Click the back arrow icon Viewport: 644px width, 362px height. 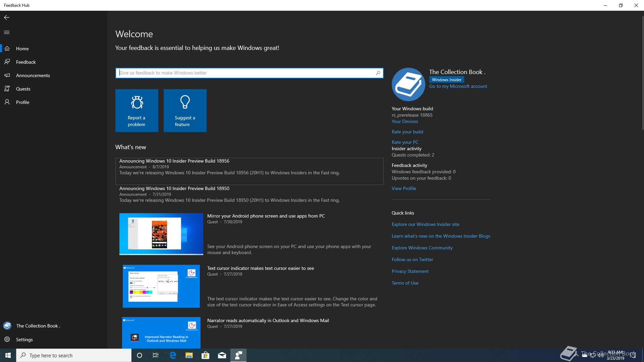click(7, 17)
